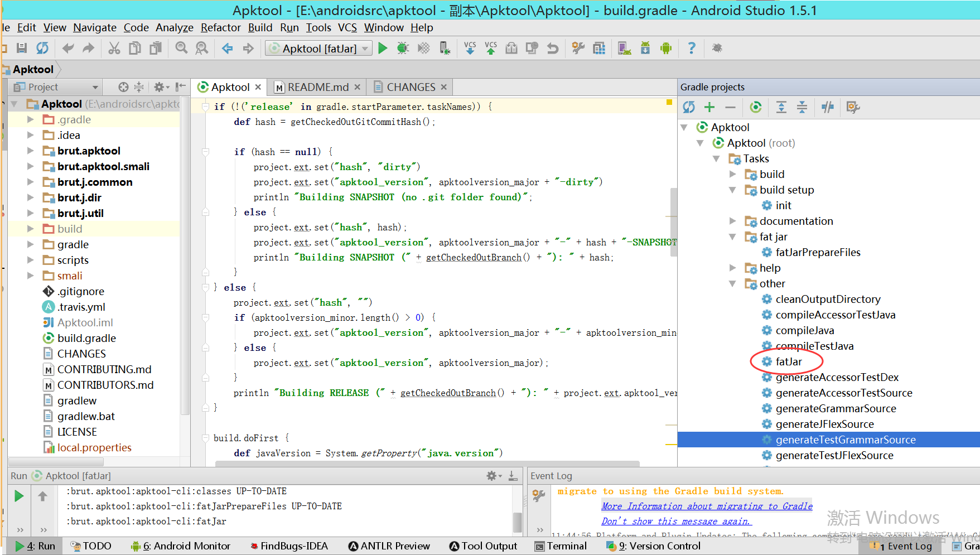The height and width of the screenshot is (555, 980).
Task: Open Gradle settings icon
Action: click(x=853, y=107)
